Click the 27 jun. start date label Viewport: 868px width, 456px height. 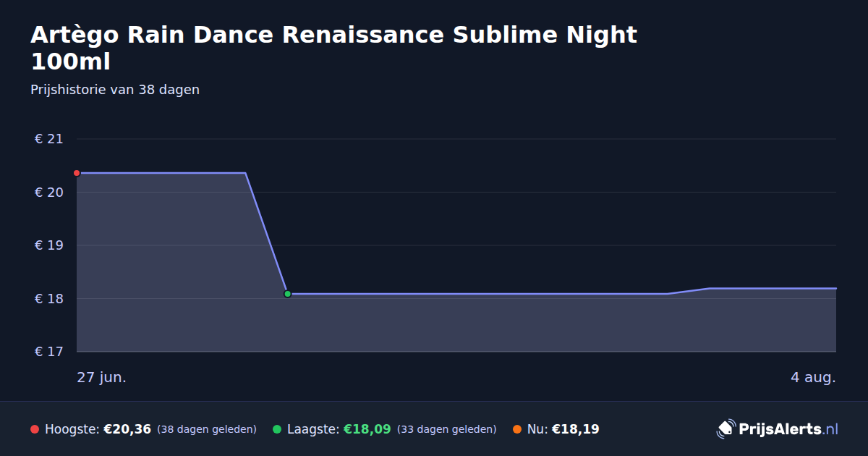tap(102, 378)
